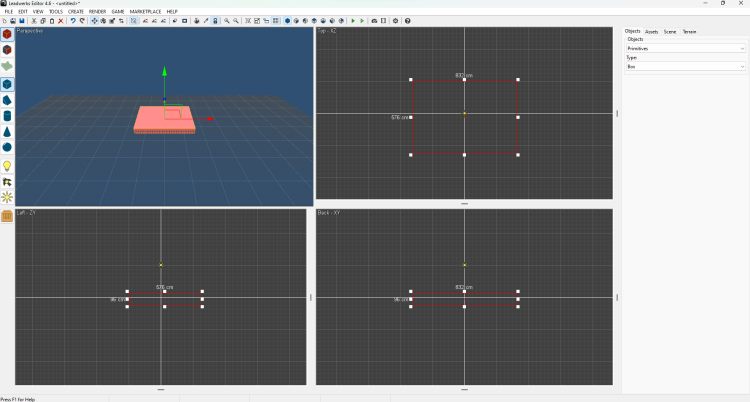The image size is (750, 402).
Task: Open the MARKETPLACE menu
Action: pyautogui.click(x=146, y=11)
